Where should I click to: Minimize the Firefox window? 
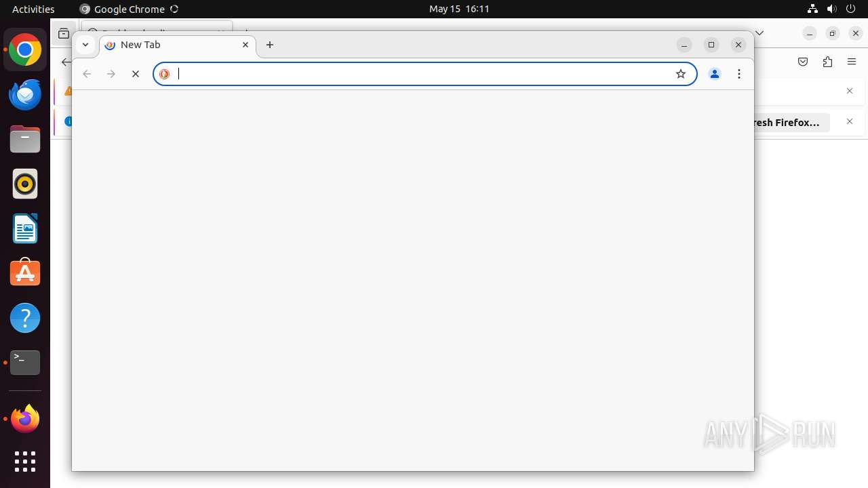point(810,33)
